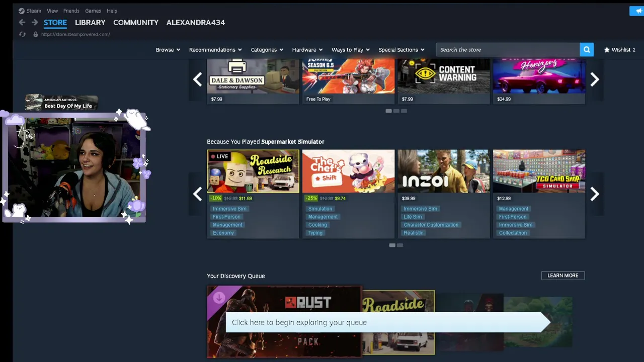
Task: Show next items in the top game carousel
Action: pos(595,79)
